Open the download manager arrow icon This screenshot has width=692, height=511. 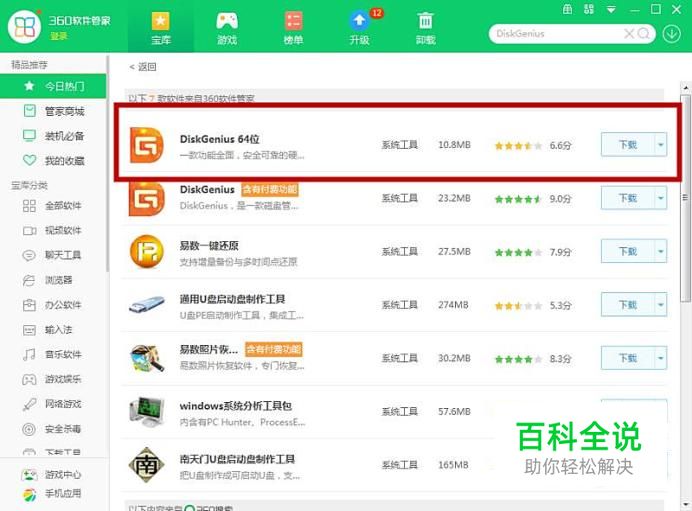[x=671, y=34]
